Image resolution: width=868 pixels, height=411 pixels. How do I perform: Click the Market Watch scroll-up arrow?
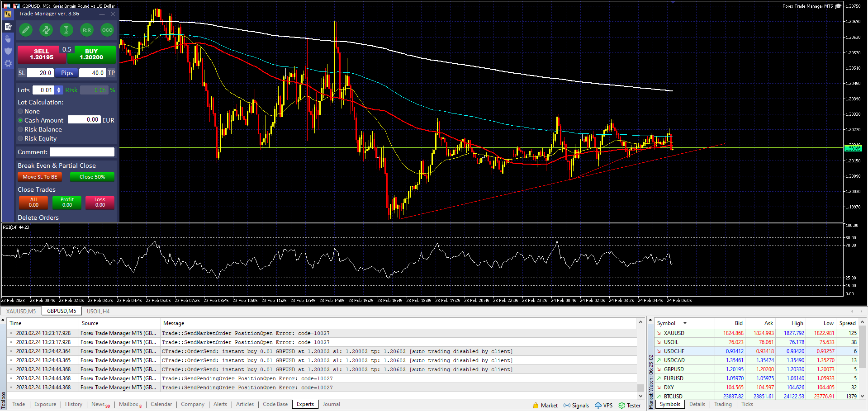863,322
